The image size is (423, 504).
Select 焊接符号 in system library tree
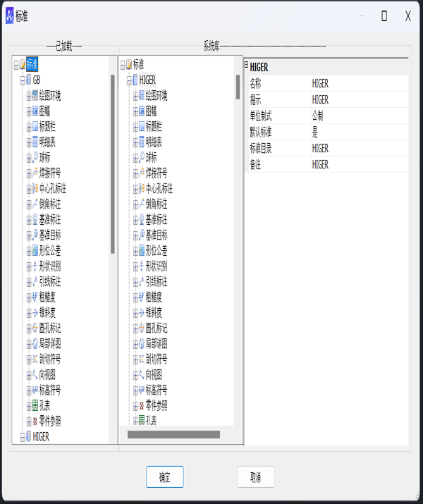[157, 173]
